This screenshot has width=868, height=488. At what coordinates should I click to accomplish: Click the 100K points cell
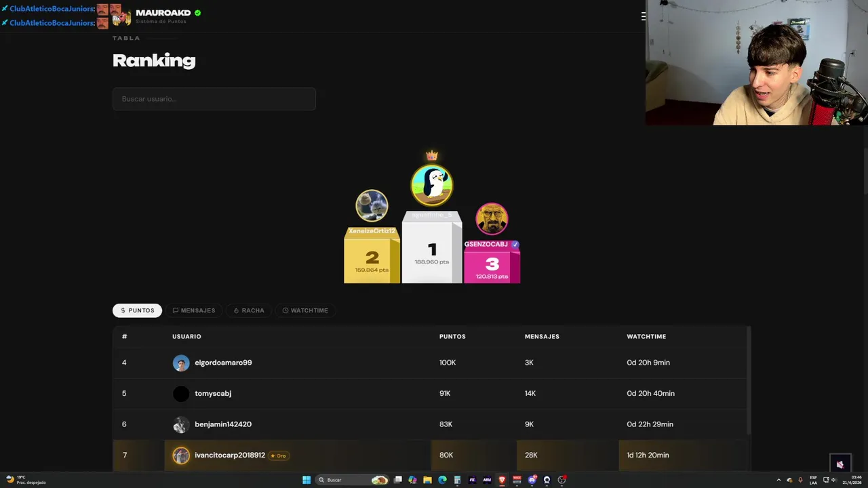pyautogui.click(x=448, y=363)
